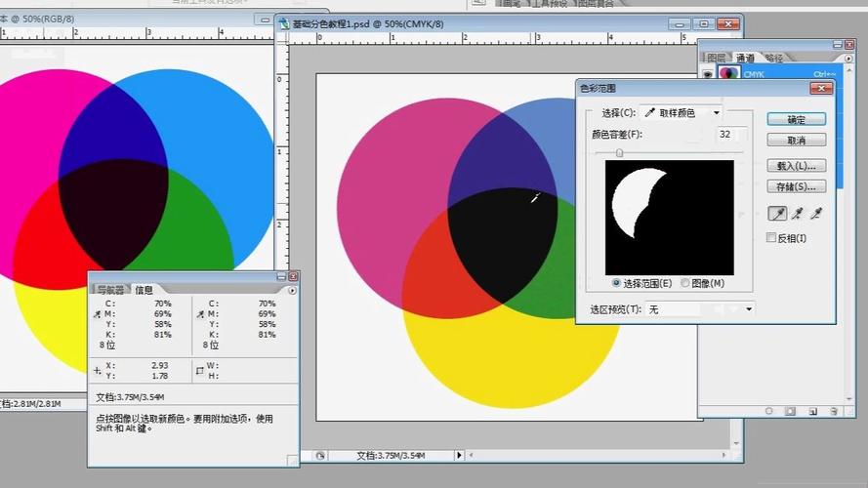Click the K: 81% value in first readout

tap(163, 335)
